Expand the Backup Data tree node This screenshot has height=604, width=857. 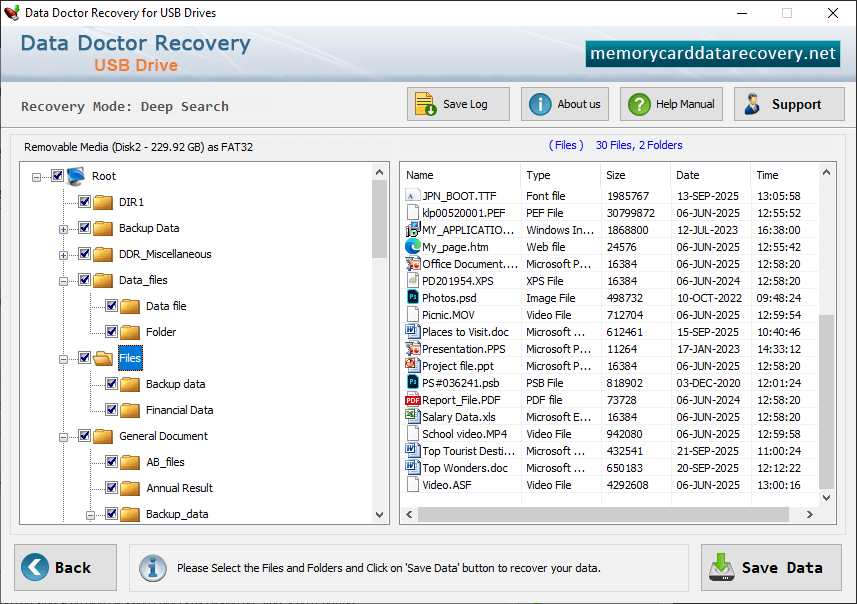63,230
